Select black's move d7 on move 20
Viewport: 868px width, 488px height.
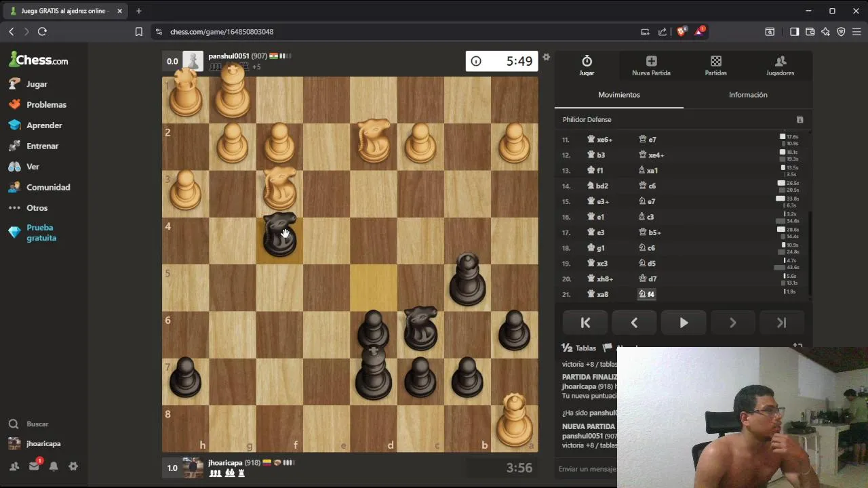tap(648, 279)
